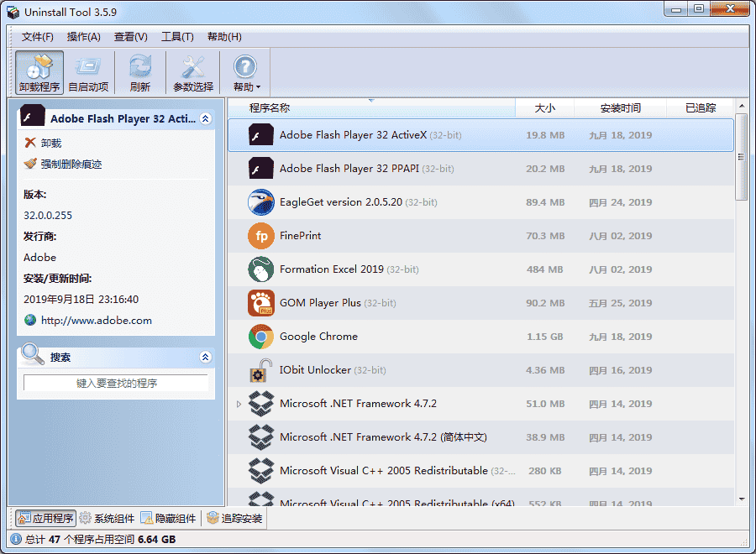Image resolution: width=756 pixels, height=554 pixels.
Task: Switch to the 追踪安装 tab
Action: pyautogui.click(x=234, y=519)
